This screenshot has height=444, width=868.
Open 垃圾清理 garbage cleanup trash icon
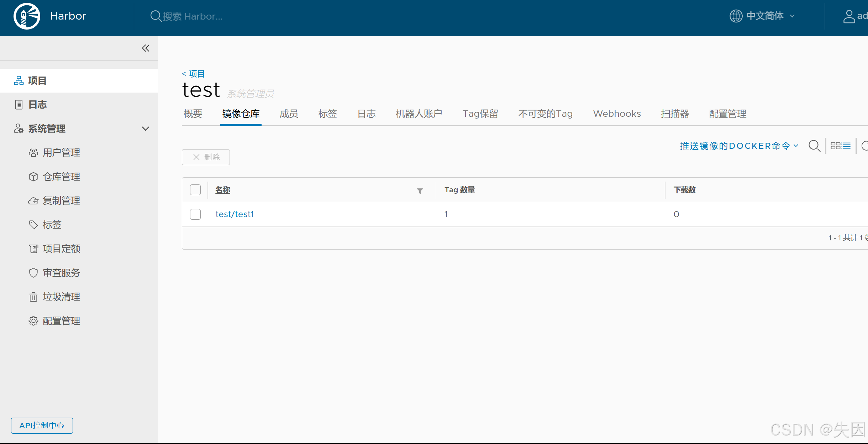33,297
